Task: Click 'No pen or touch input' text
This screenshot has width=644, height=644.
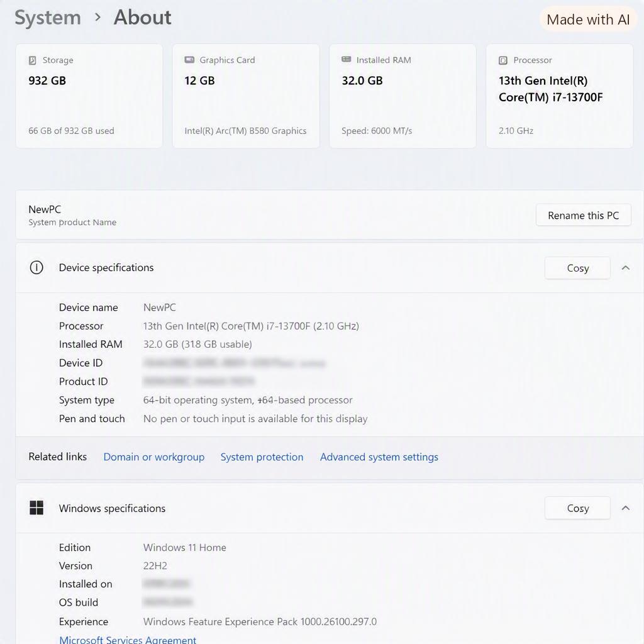Action: (255, 418)
